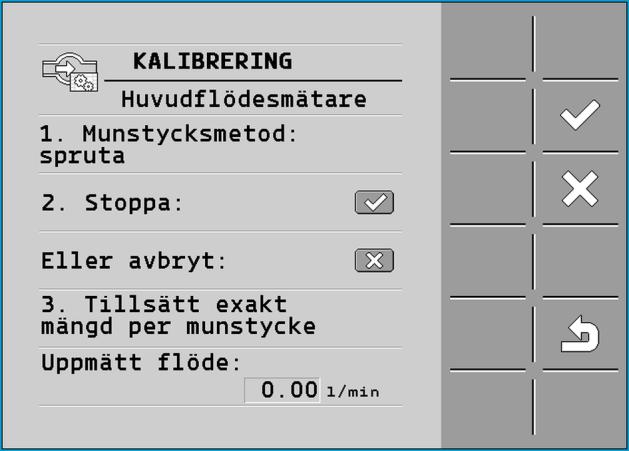Image resolution: width=629 pixels, height=451 pixels.
Task: Tap the blank softkey between X and back arrow
Action: click(580, 261)
